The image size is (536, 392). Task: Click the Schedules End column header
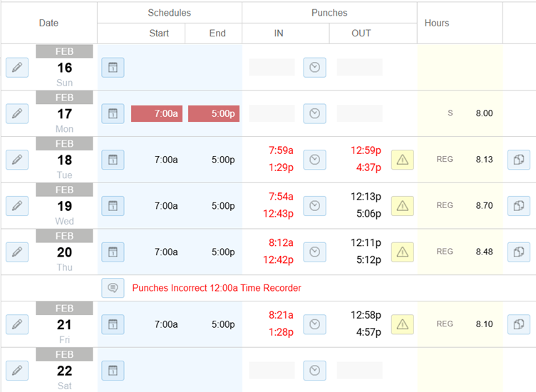tap(217, 33)
